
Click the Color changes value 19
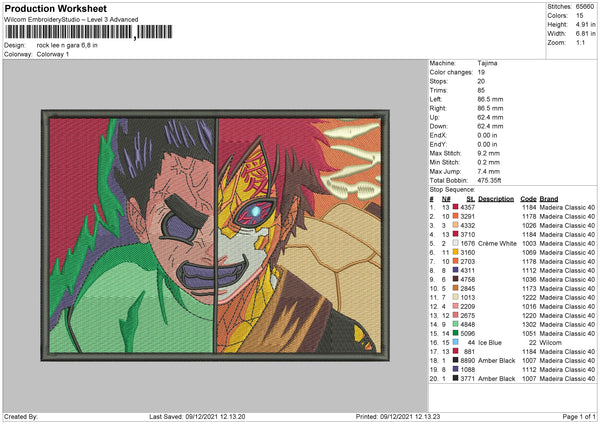click(481, 72)
